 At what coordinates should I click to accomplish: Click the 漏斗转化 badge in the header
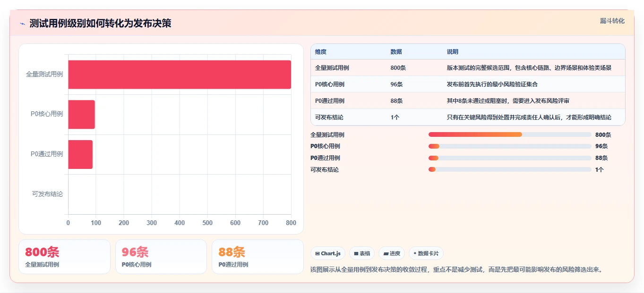(x=612, y=21)
